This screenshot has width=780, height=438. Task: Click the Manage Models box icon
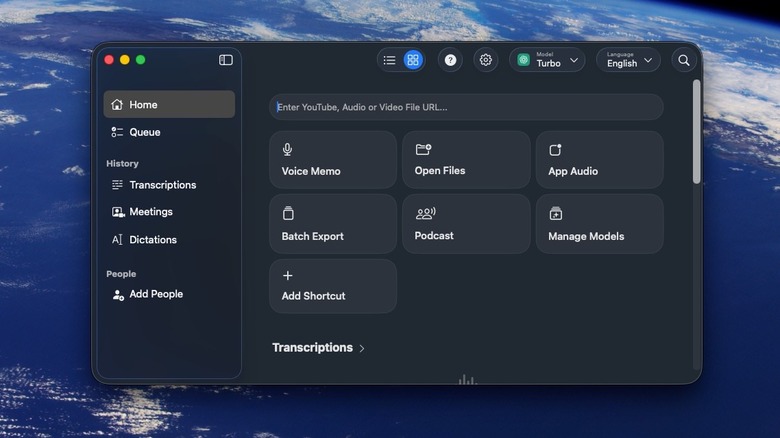[x=556, y=214]
